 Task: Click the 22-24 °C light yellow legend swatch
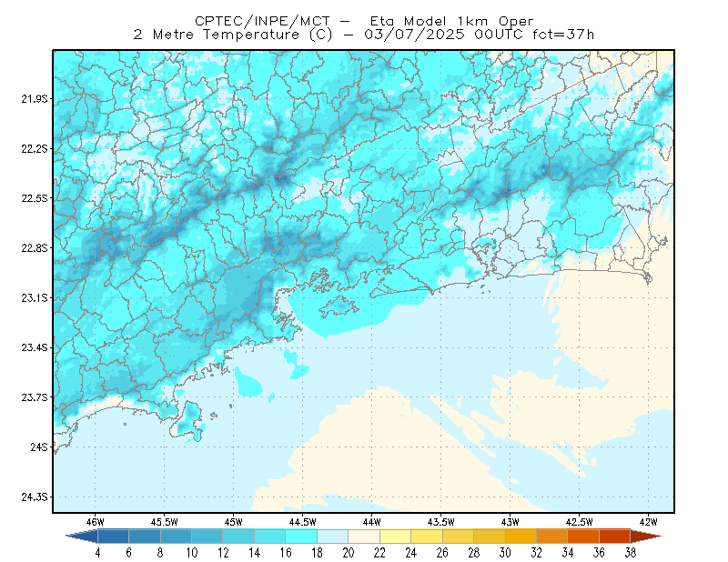tap(395, 537)
